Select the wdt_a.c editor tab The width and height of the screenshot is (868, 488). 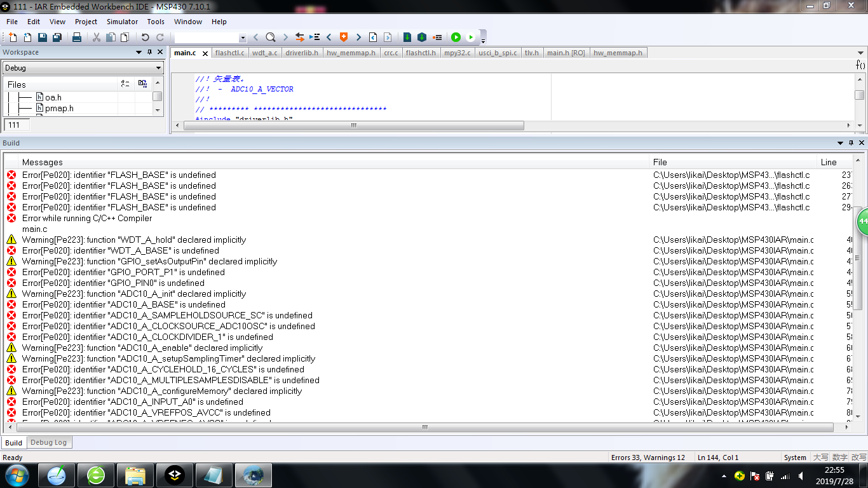(x=264, y=53)
